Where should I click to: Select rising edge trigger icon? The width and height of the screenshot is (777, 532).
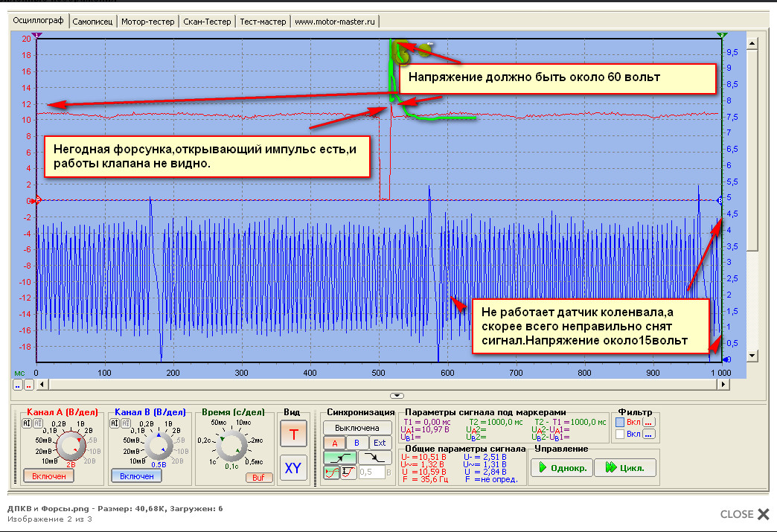point(340,458)
